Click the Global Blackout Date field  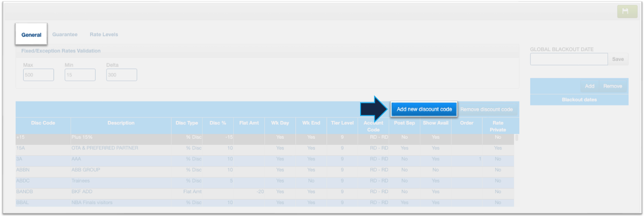coord(569,59)
